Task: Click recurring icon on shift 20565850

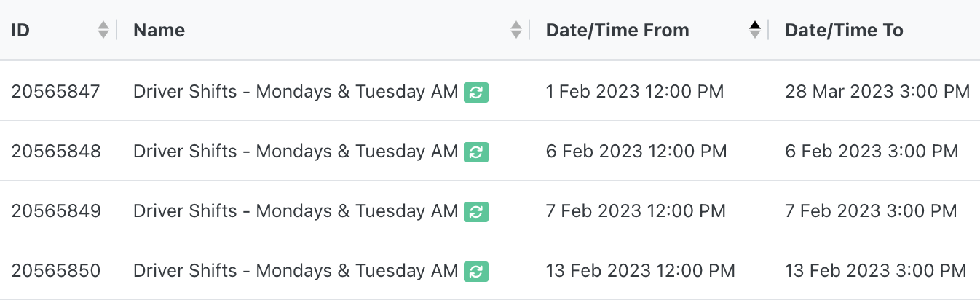Action: coord(476,271)
